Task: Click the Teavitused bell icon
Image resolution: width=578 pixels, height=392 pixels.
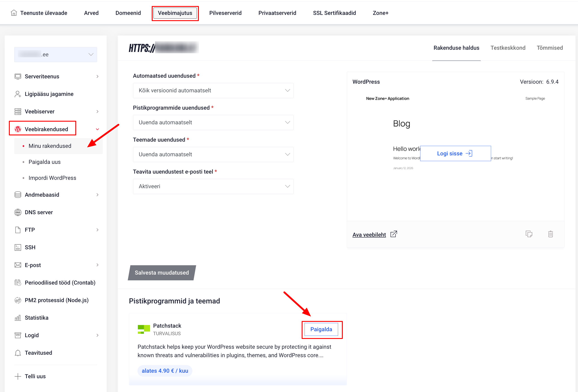Action: (18, 353)
